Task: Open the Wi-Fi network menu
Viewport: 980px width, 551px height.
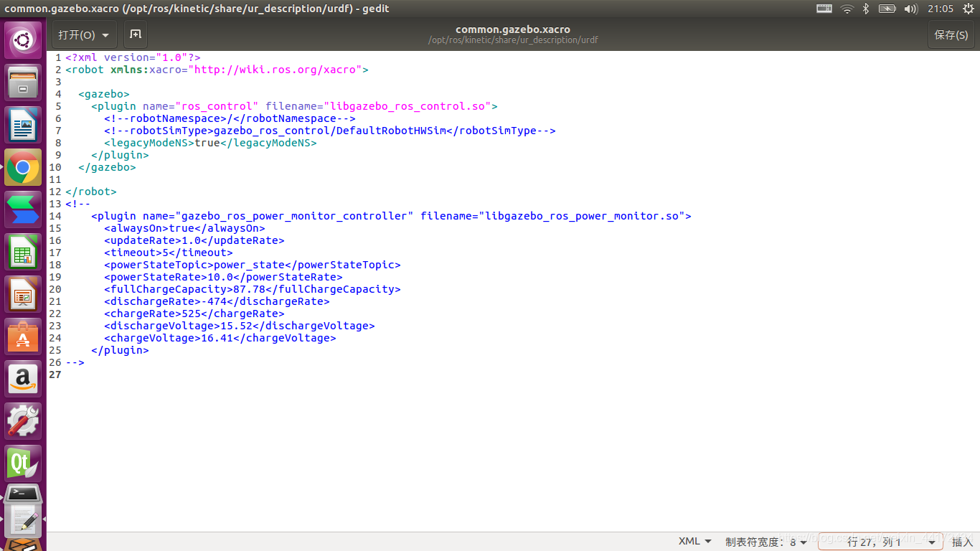Action: point(847,9)
